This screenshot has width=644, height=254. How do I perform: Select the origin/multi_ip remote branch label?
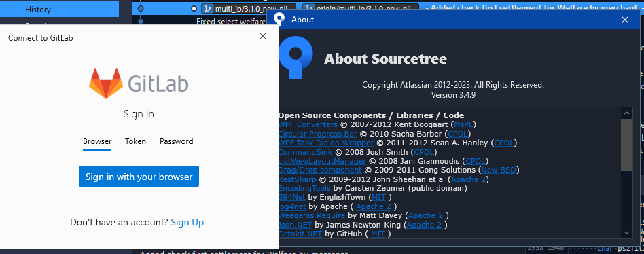pos(361,8)
